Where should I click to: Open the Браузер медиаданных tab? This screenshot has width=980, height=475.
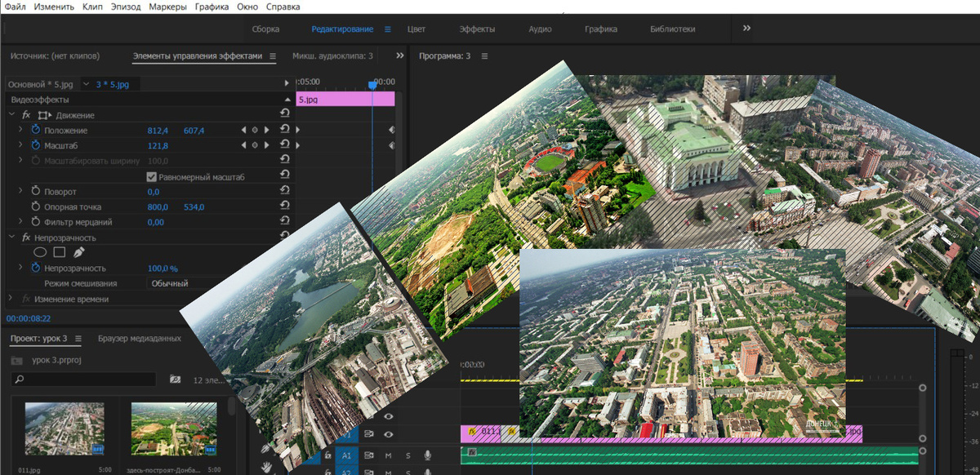pyautogui.click(x=140, y=338)
